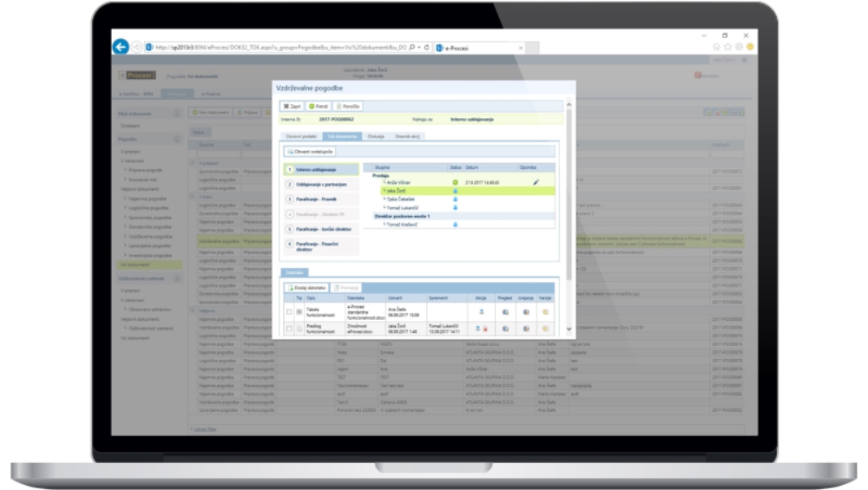Viewport: 868px width, 490px height.
Task: Click the Akcija person icon for Tabela funkcionalnosti
Action: 481,310
